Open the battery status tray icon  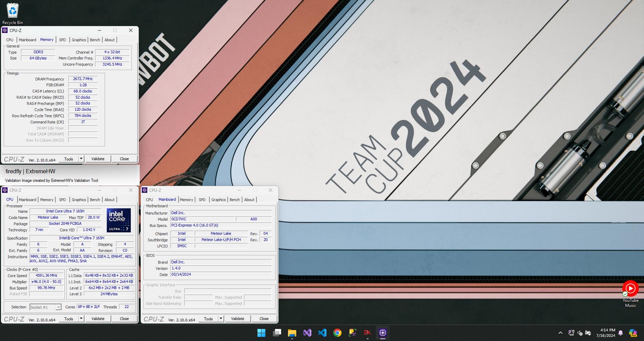pos(588,333)
